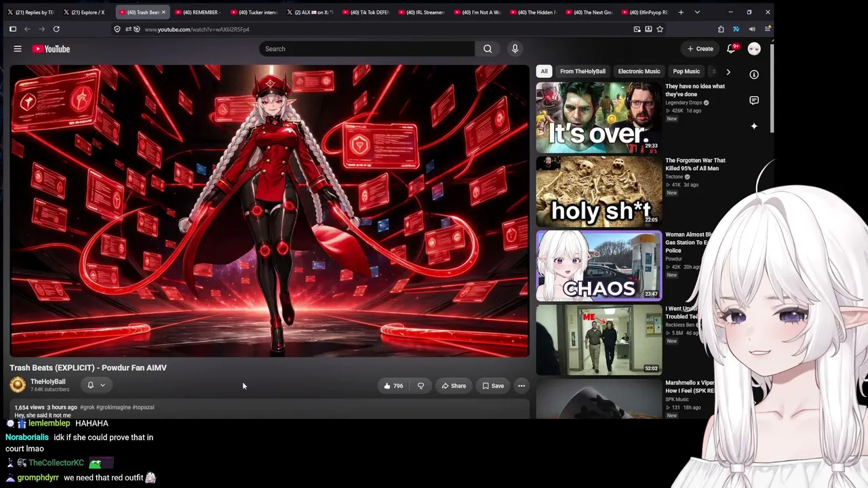Screen dimensions: 868x488
Task: Click Noraborialis username in chat
Action: [x=27, y=437]
